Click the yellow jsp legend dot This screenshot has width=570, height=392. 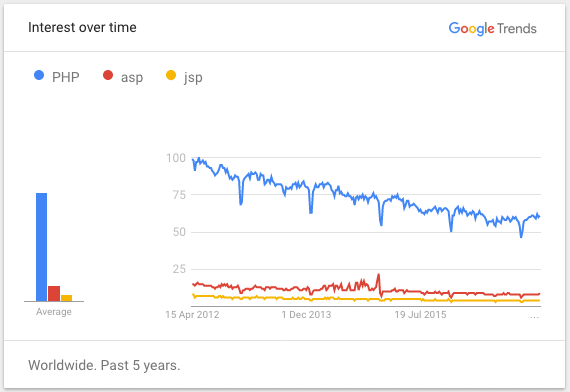click(171, 75)
